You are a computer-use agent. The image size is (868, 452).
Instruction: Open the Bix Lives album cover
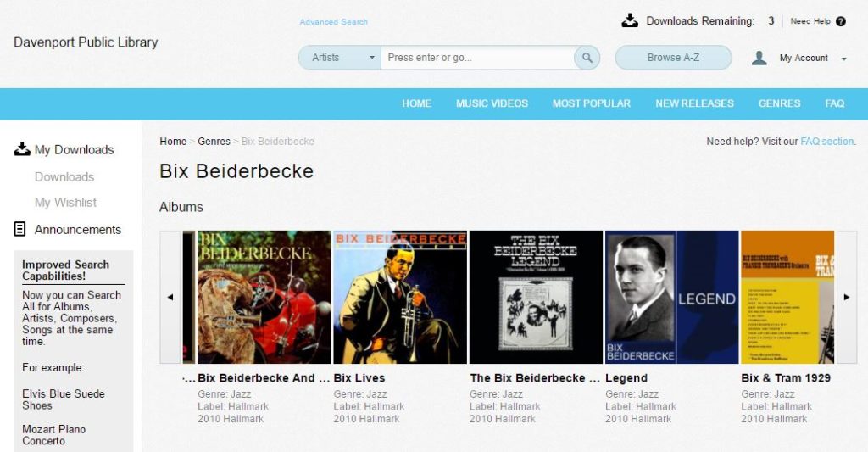click(400, 297)
